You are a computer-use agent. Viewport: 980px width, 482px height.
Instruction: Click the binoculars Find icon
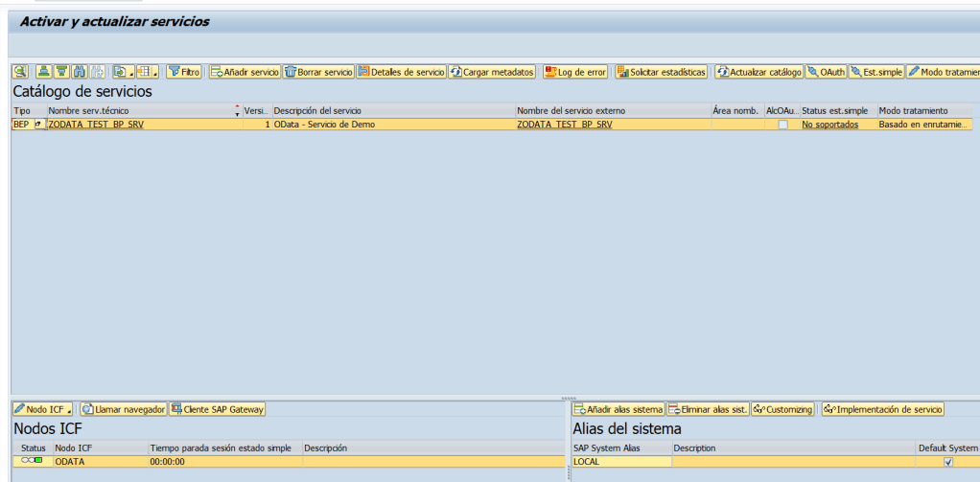pos(80,72)
